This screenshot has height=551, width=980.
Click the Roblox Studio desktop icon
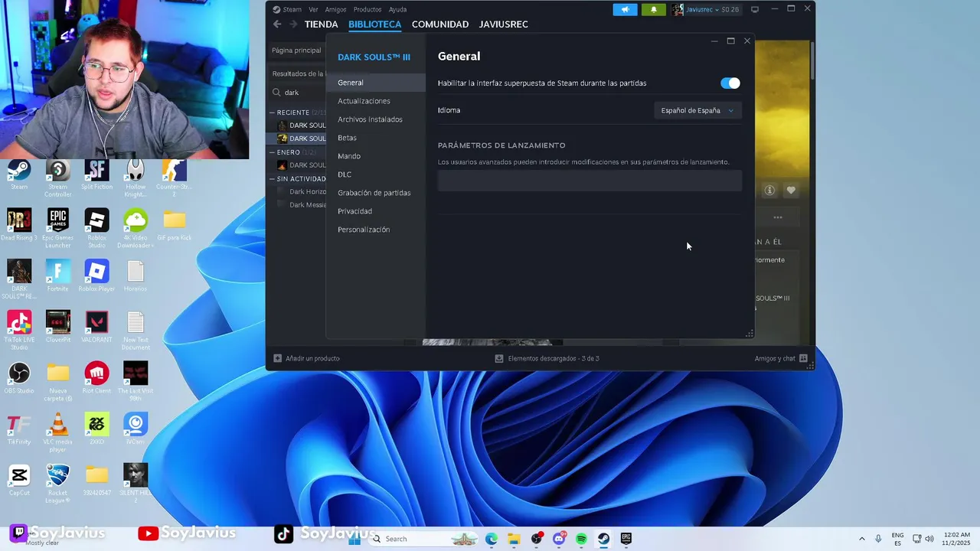(x=96, y=228)
